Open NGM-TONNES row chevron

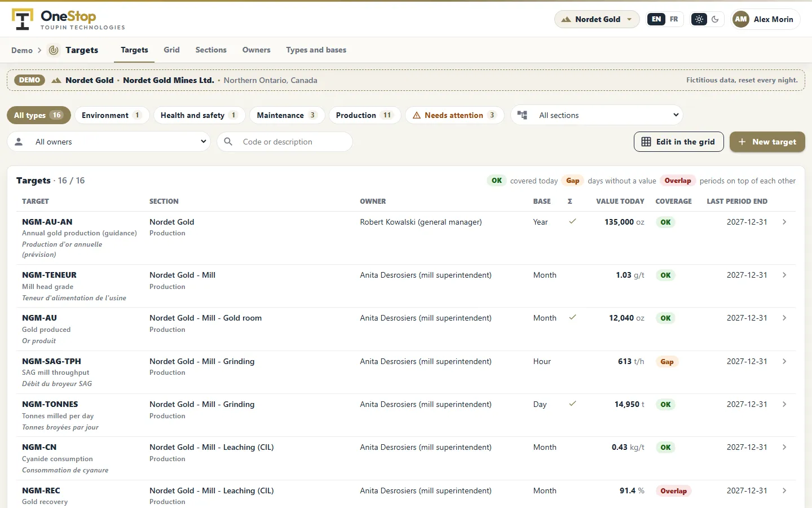pyautogui.click(x=784, y=404)
